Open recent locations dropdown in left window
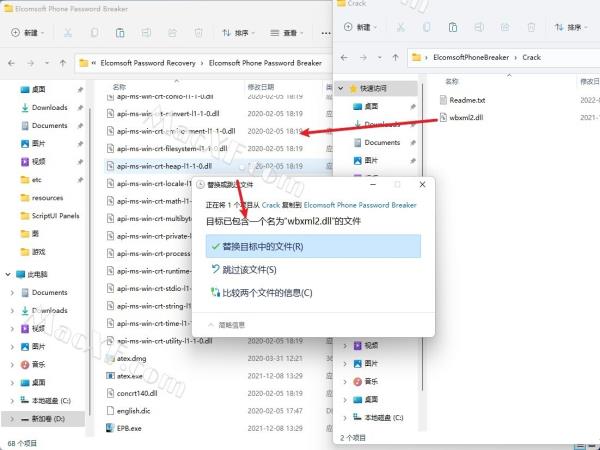The height and width of the screenshot is (450, 600). pos(47,63)
